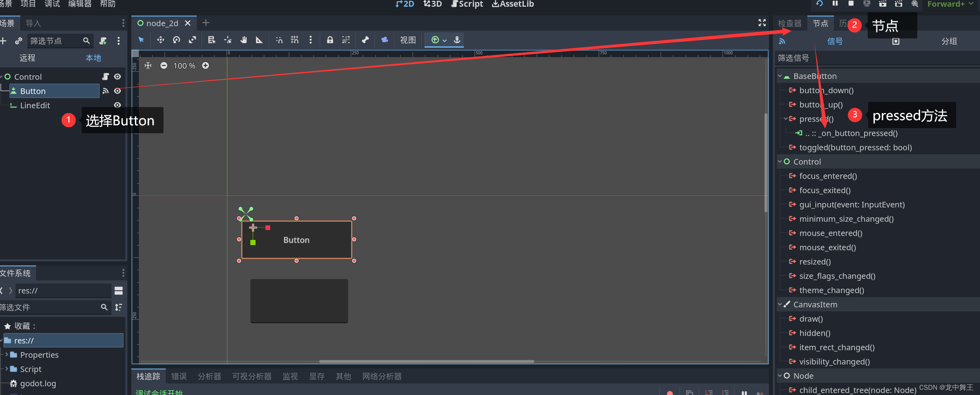Open the 导入 import tab
This screenshot has width=980, height=395.
tap(33, 23)
